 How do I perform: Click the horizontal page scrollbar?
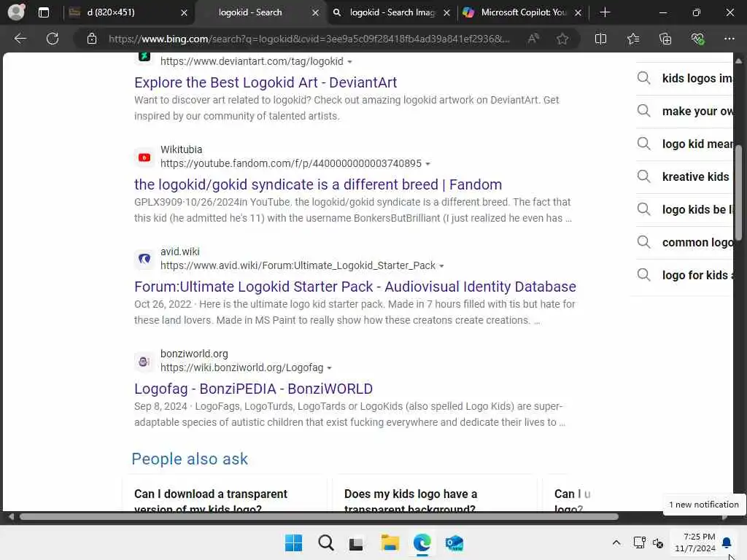click(x=319, y=517)
